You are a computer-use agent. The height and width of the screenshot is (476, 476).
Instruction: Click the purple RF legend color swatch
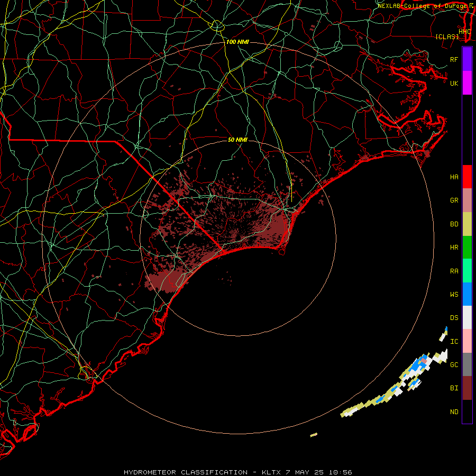click(x=467, y=59)
